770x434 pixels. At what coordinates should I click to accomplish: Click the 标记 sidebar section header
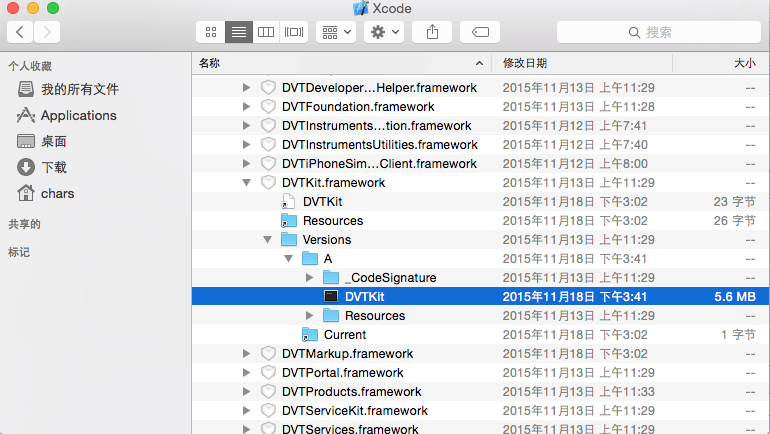(x=19, y=252)
